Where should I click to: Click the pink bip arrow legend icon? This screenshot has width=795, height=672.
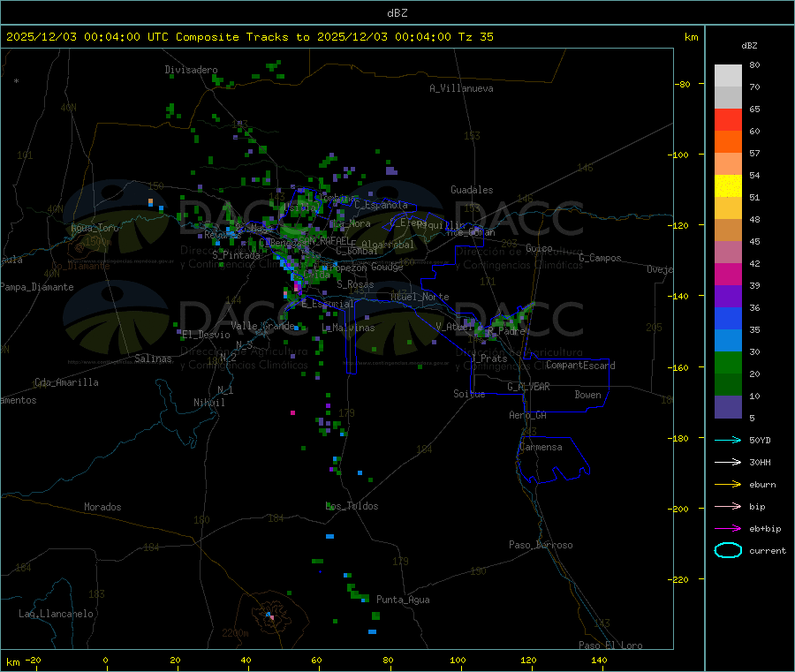[728, 506]
